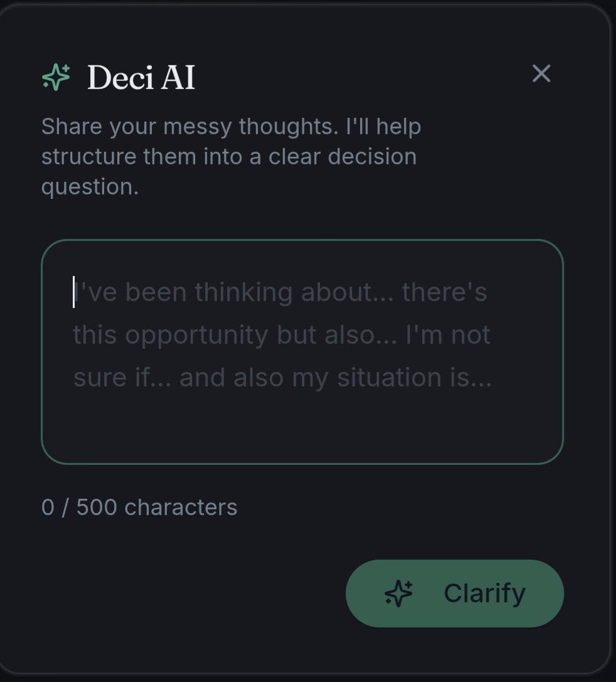
Task: Click the word "question." in the description
Action: pos(90,186)
